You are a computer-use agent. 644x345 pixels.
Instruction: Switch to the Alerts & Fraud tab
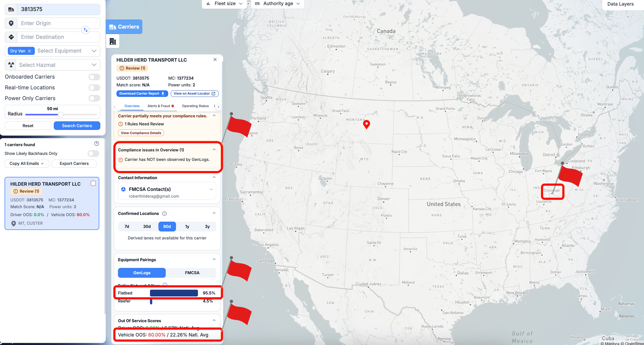click(x=161, y=106)
